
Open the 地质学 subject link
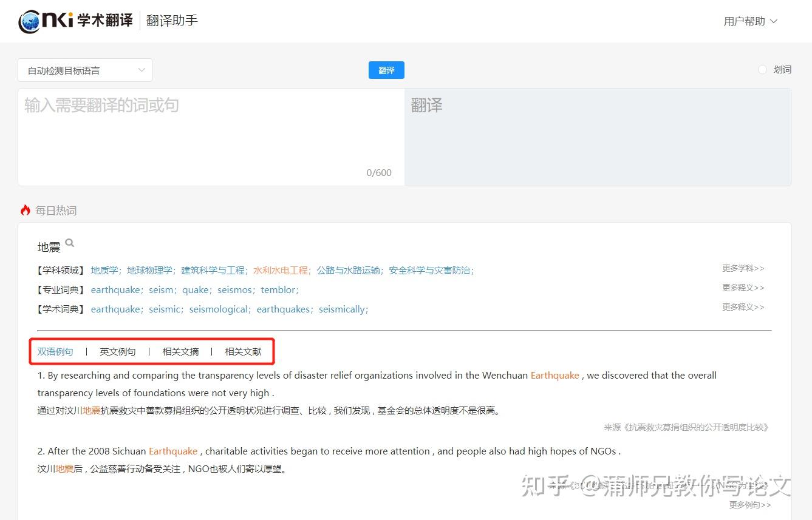pyautogui.click(x=104, y=271)
